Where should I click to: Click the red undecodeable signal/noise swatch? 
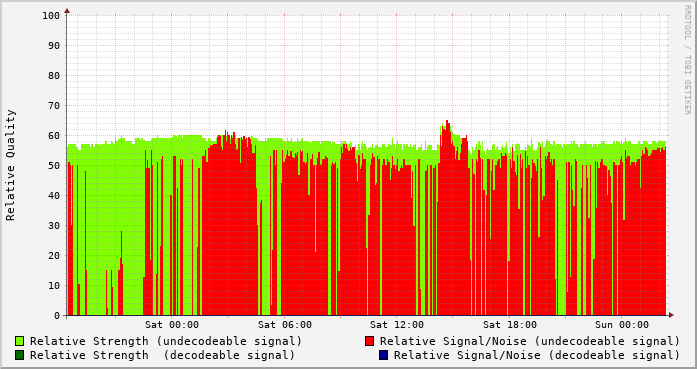pyautogui.click(x=369, y=341)
